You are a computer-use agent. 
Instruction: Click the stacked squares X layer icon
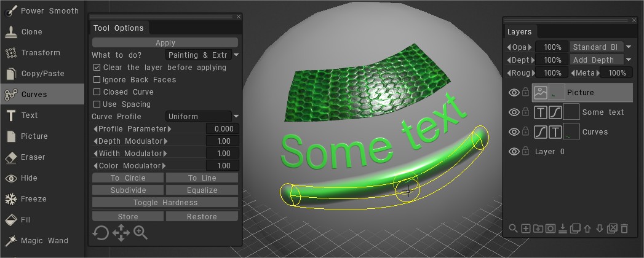(612, 229)
